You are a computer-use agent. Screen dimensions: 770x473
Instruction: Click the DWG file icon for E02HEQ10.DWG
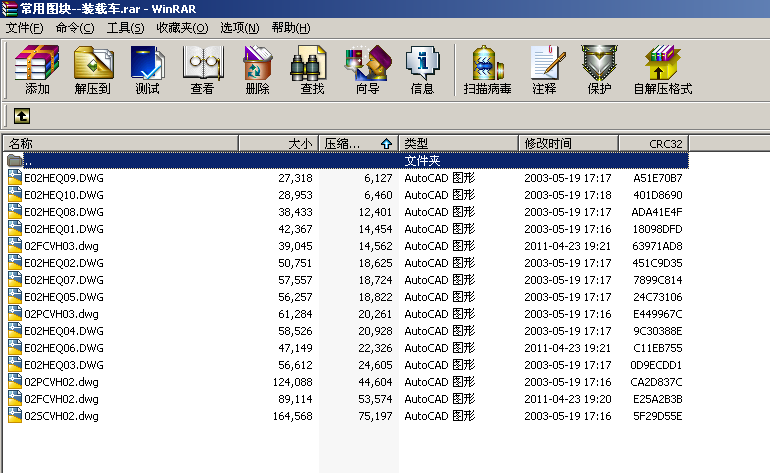coord(15,195)
